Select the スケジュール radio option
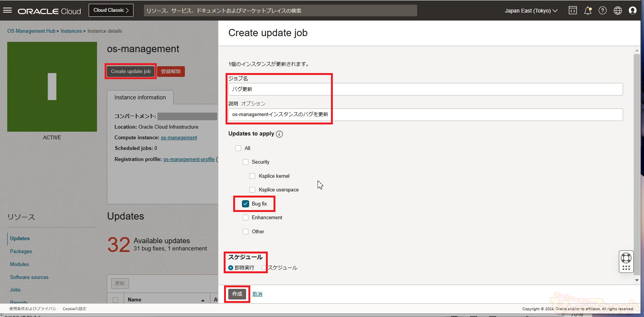644x317 pixels. click(x=264, y=268)
